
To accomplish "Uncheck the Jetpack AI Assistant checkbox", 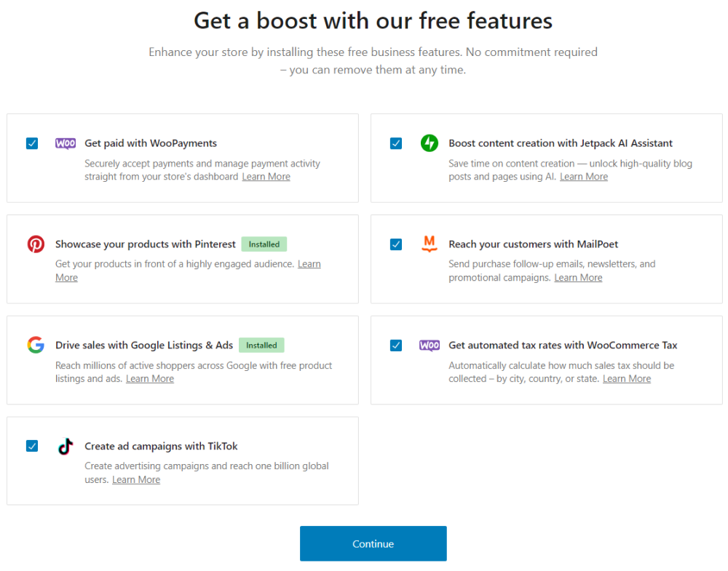I will [396, 143].
